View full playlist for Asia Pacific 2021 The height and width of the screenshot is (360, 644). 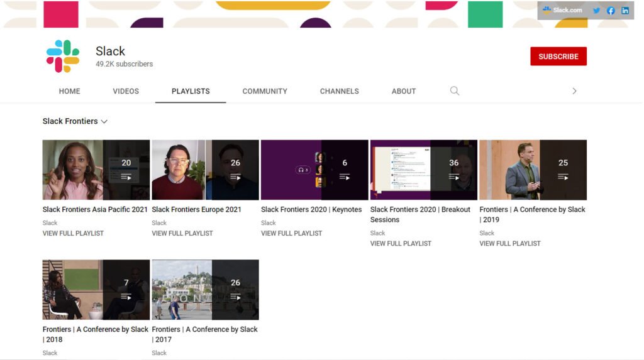73,233
